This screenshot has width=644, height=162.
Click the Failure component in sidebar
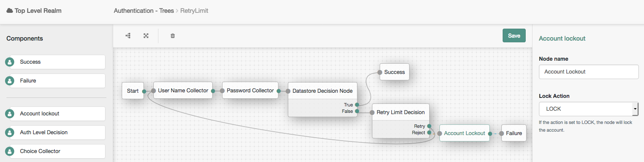pos(58,81)
